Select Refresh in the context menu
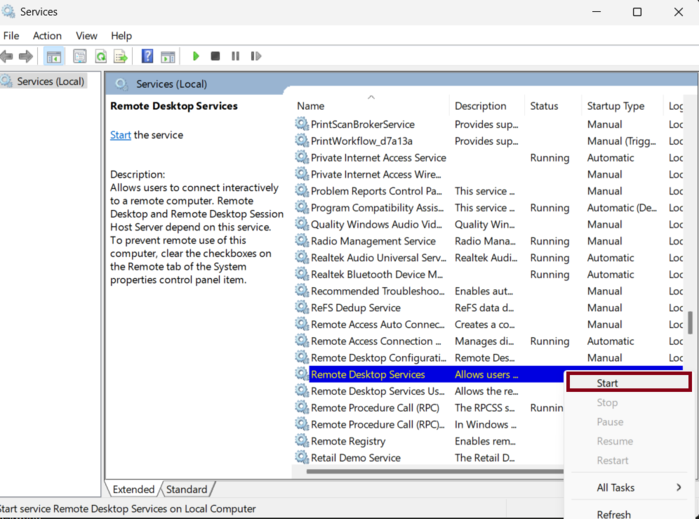699x519 pixels. (x=613, y=514)
